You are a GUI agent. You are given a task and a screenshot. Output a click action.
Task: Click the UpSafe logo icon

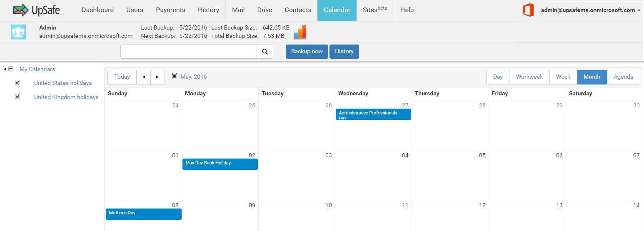pyautogui.click(x=21, y=10)
